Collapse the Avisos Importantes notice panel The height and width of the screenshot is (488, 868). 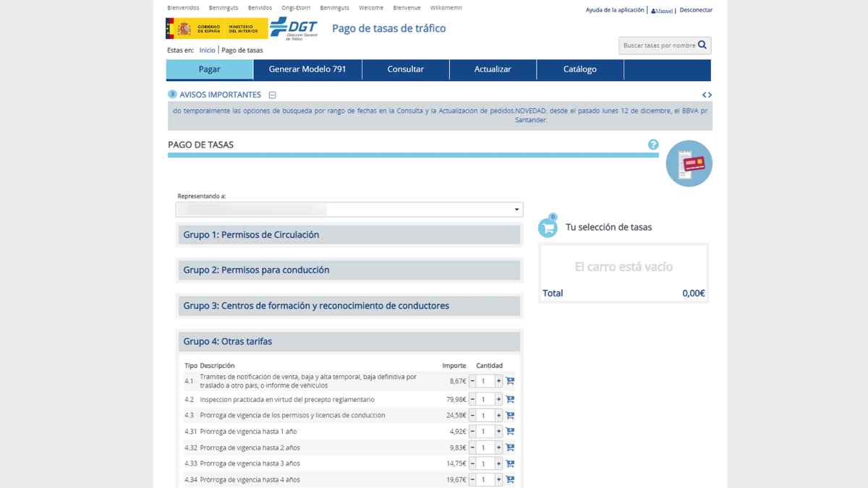(272, 95)
